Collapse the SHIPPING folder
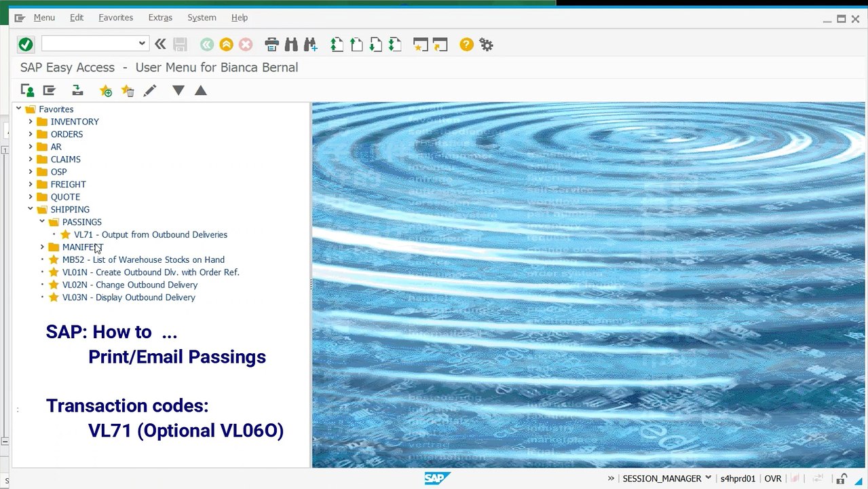 click(31, 209)
